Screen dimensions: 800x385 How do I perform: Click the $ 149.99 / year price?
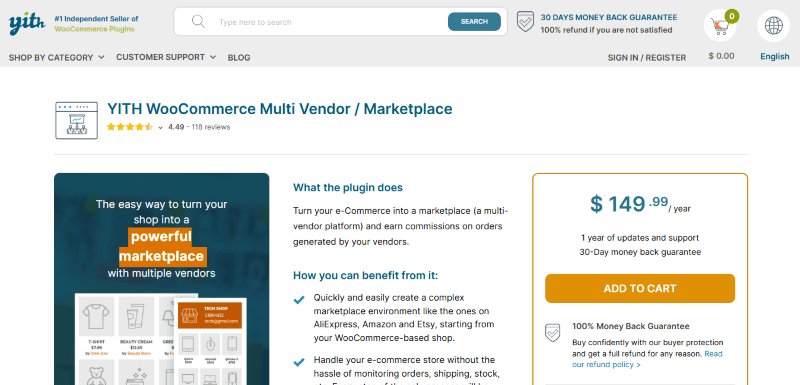tap(640, 204)
